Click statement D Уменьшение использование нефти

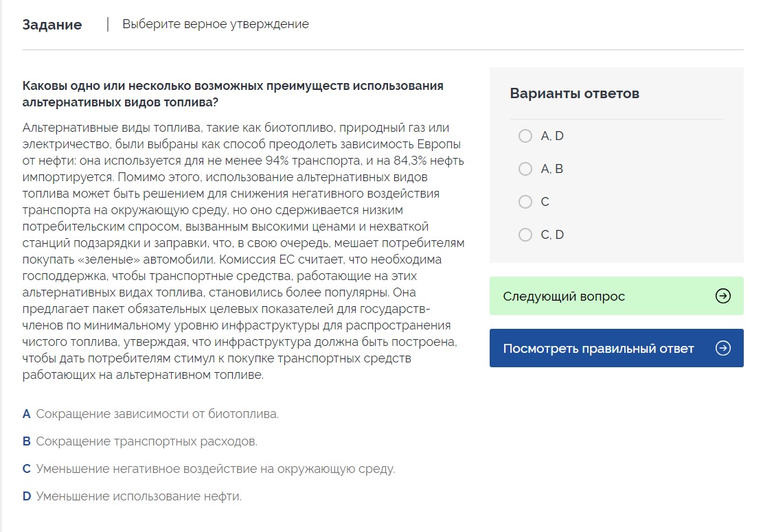click(139, 496)
